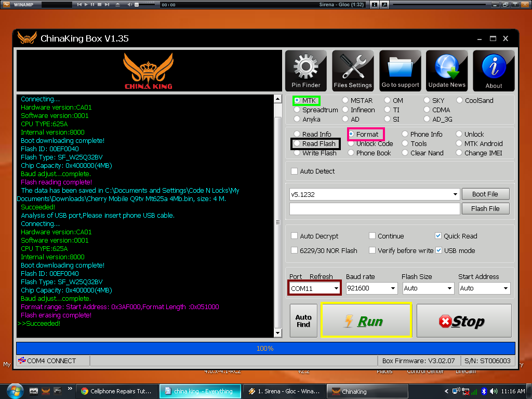Viewport: 532px width, 399px height.
Task: Play the track in Winamp
Action: click(x=86, y=4)
